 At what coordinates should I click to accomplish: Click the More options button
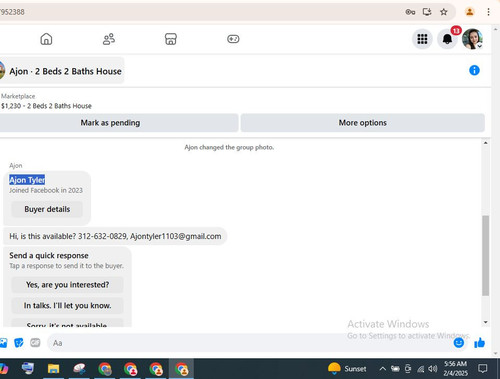pos(363,123)
